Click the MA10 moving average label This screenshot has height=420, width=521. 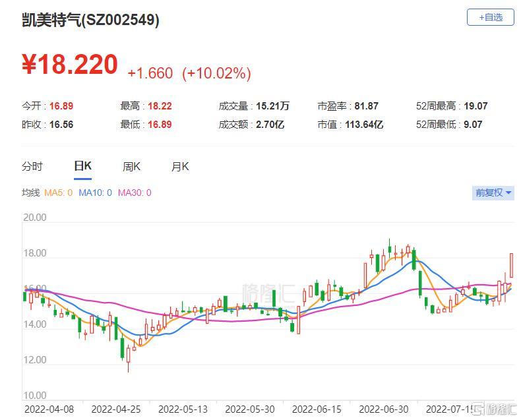click(95, 193)
